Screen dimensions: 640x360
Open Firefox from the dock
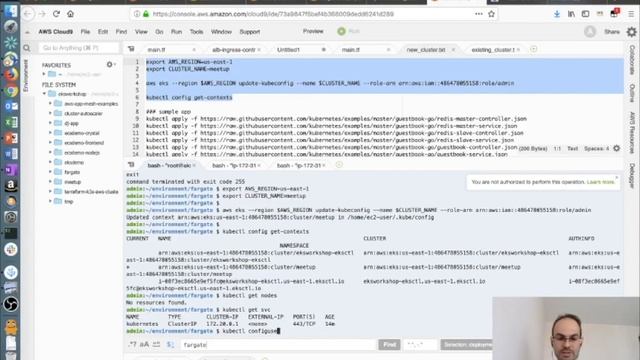coord(11,75)
